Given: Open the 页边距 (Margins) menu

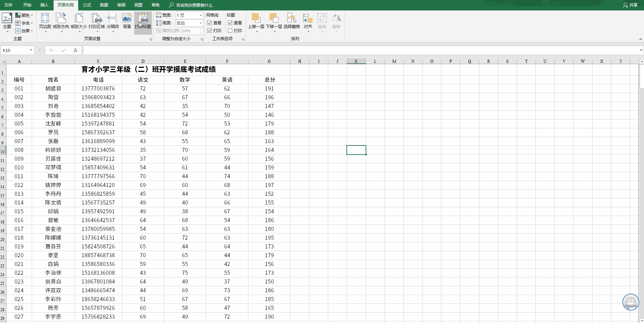Looking at the screenshot, I should (x=45, y=21).
